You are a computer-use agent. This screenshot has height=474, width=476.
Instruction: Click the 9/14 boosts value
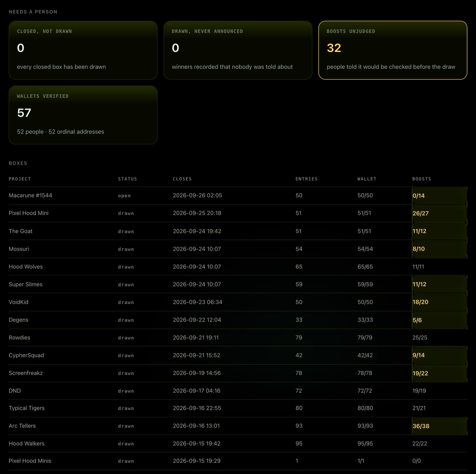pos(419,355)
